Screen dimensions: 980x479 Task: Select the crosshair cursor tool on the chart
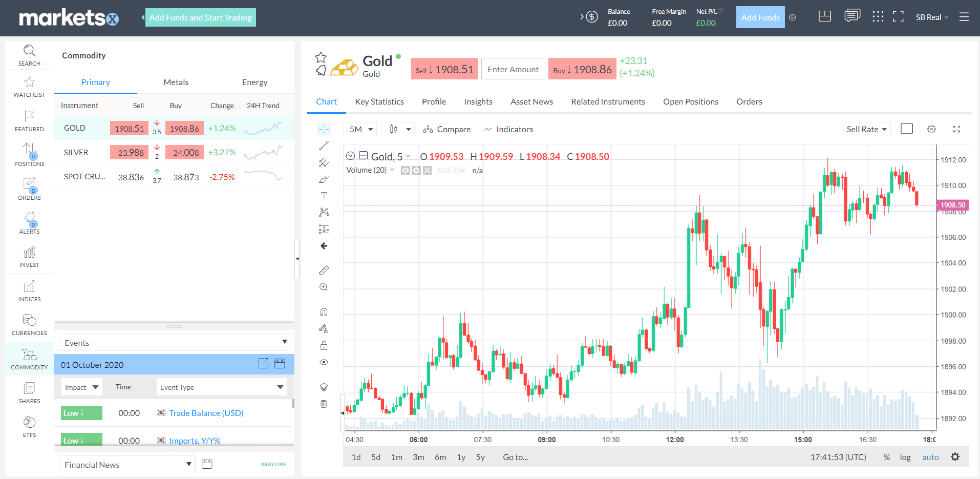[324, 129]
